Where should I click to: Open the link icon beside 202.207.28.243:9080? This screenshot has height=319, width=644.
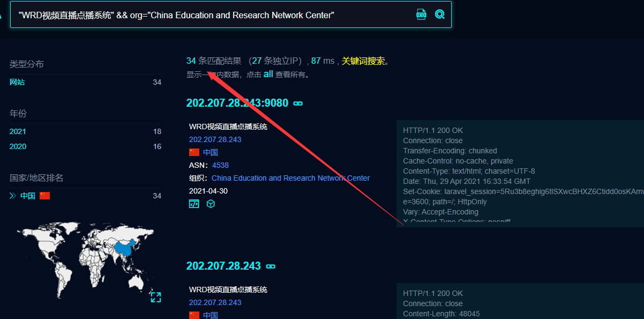click(298, 103)
